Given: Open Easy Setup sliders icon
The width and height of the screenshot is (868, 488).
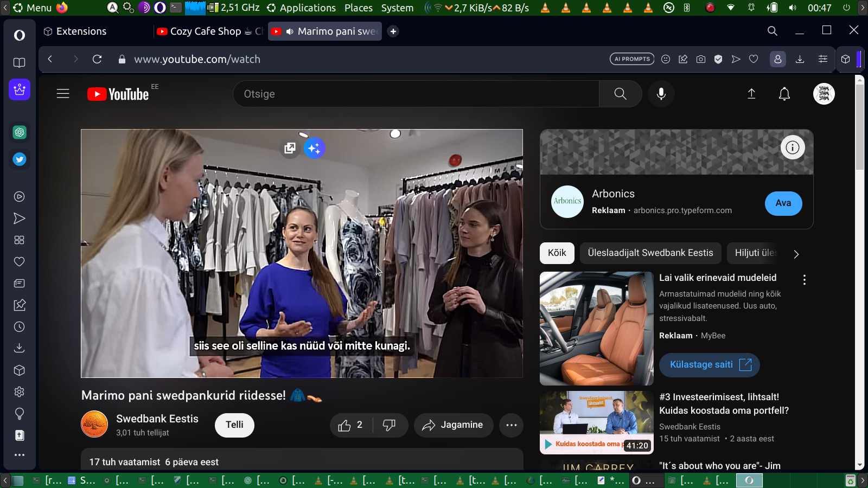Looking at the screenshot, I should pyautogui.click(x=823, y=59).
